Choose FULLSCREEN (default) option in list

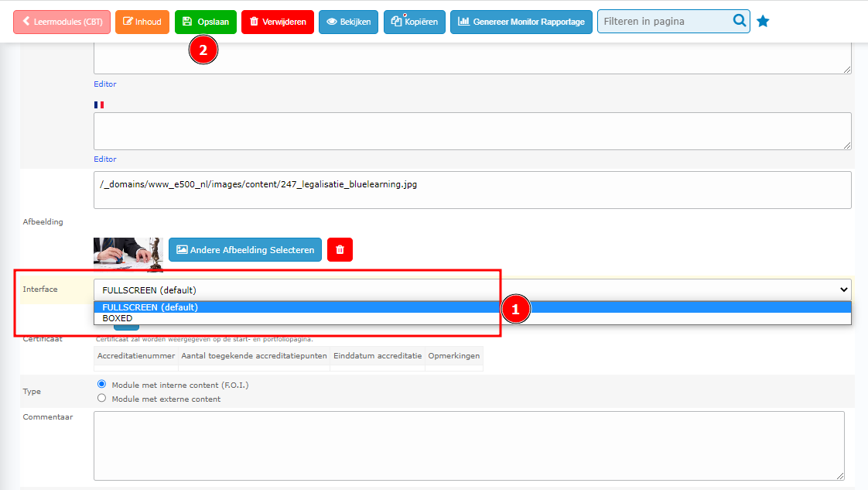pyautogui.click(x=150, y=307)
